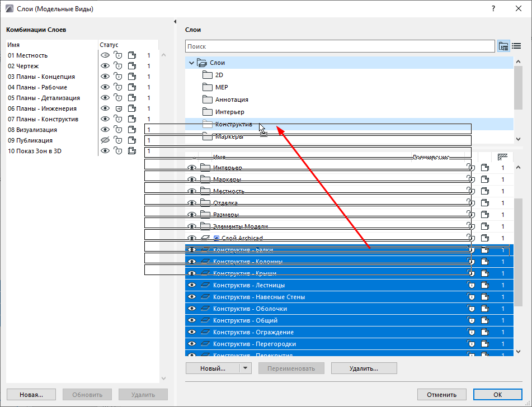Click the Имя column header in combinations
The image size is (532, 407).
[x=52, y=45]
